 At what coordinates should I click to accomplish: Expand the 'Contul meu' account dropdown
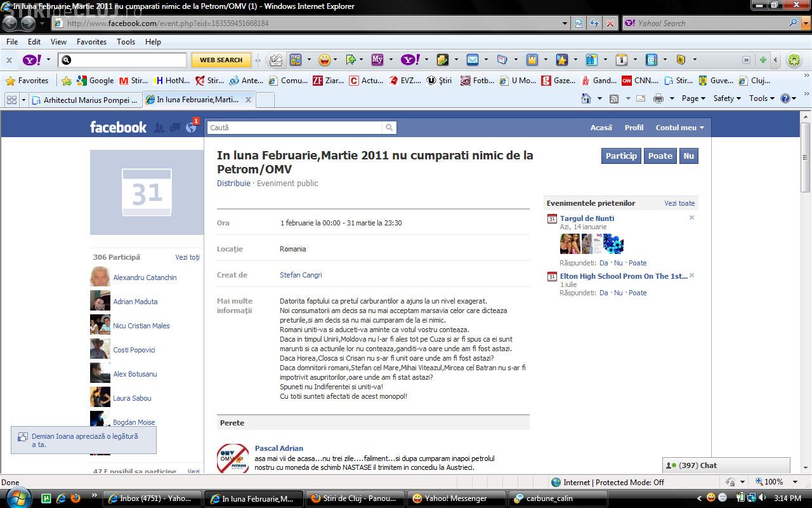[x=679, y=128]
